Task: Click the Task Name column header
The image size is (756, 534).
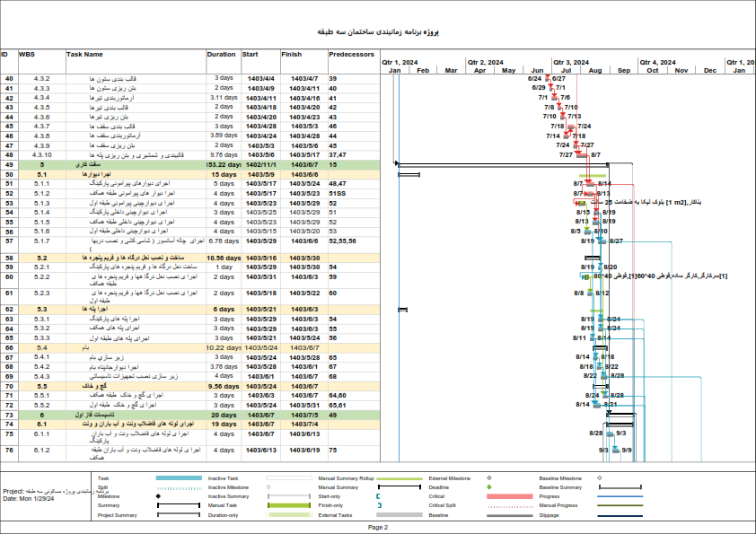Action: coord(84,54)
